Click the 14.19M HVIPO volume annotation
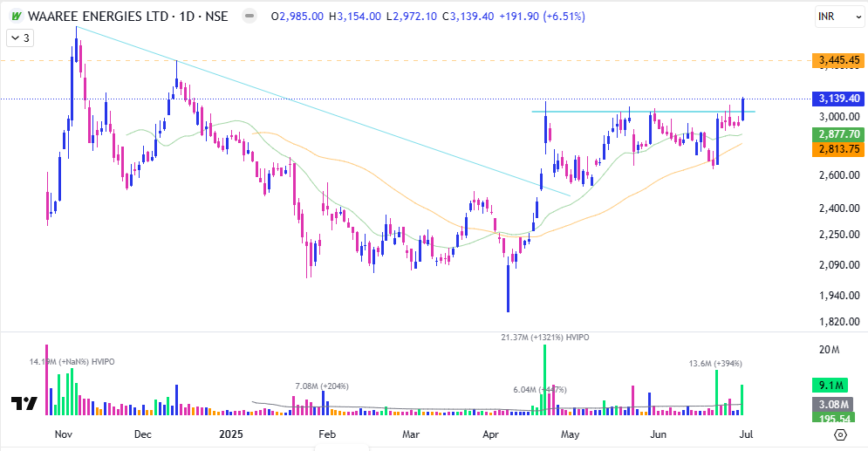This screenshot has width=868, height=451. pos(72,361)
